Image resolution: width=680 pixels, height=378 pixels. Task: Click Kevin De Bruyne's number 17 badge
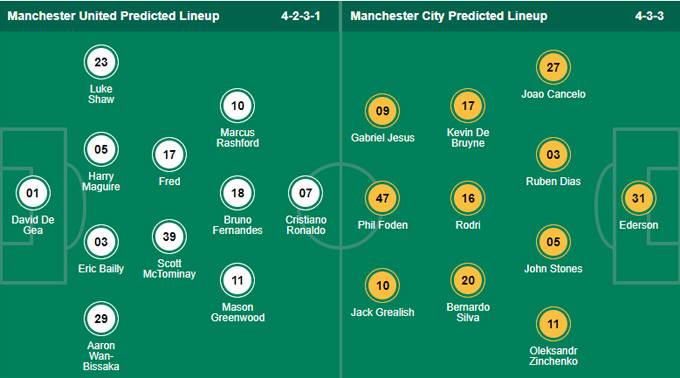[x=468, y=106]
